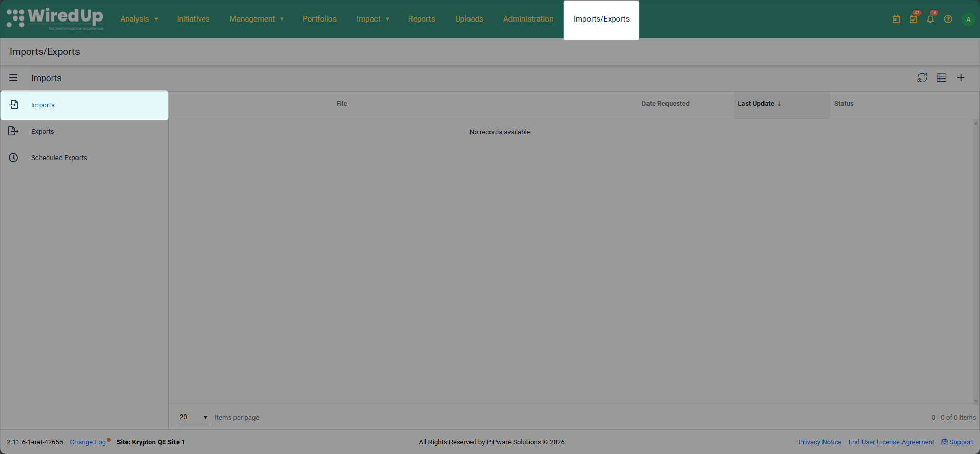Add a new import with plus icon
The image size is (980, 454).
961,78
